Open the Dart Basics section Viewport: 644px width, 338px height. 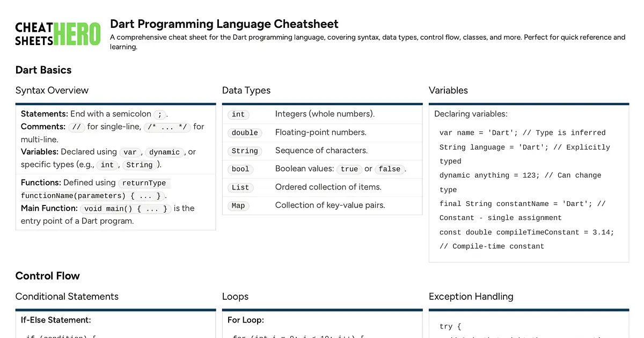click(x=43, y=70)
